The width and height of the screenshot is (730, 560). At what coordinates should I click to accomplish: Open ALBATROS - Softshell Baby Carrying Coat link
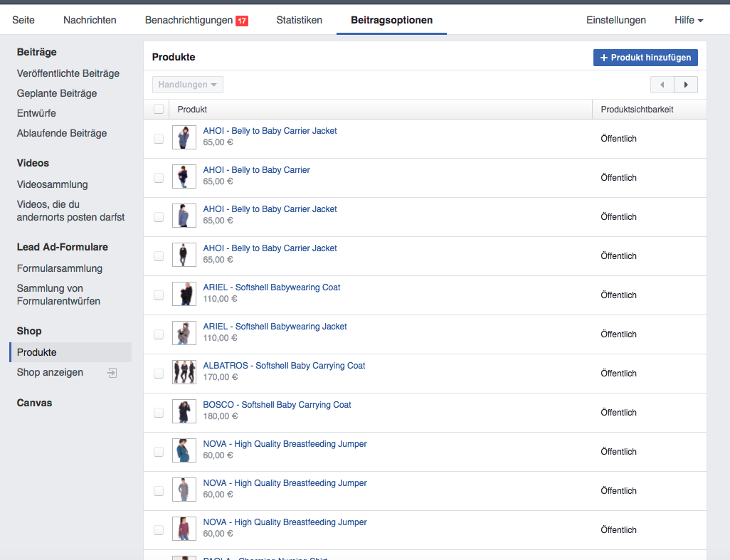(284, 366)
